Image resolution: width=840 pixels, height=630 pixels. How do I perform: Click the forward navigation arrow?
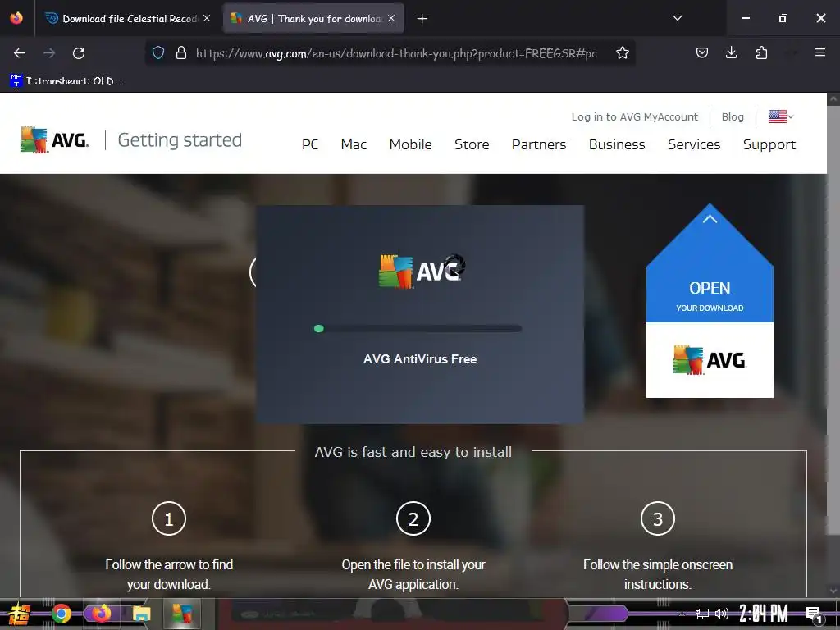point(49,53)
